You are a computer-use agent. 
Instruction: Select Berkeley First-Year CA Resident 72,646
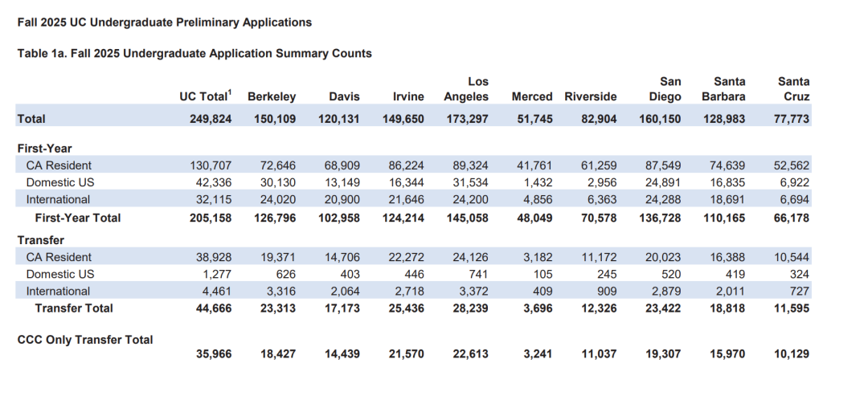point(278,165)
